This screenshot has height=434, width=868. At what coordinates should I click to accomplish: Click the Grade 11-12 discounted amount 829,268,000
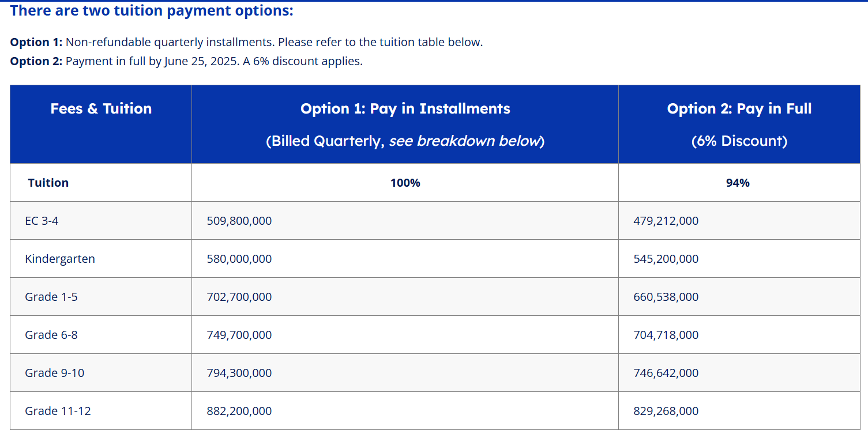tap(666, 411)
